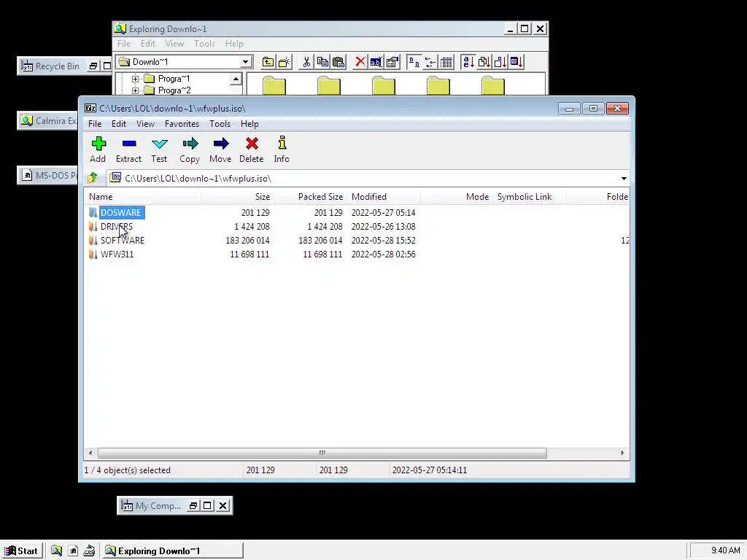The image size is (747, 560).
Task: Open the Edit menu in 7-Zip
Action: (x=119, y=124)
